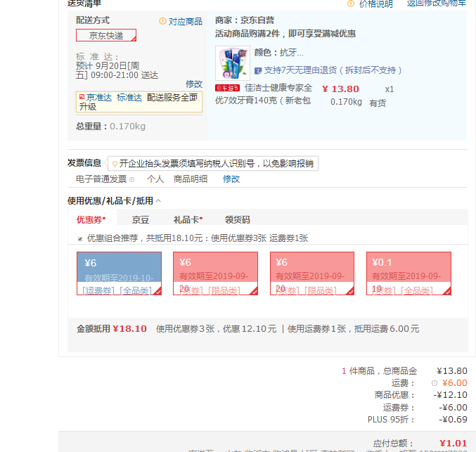Image resolution: width=476 pixels, height=452 pixels.
Task: Toggle 优惠组合推荐 checkbox
Action: [x=80, y=239]
